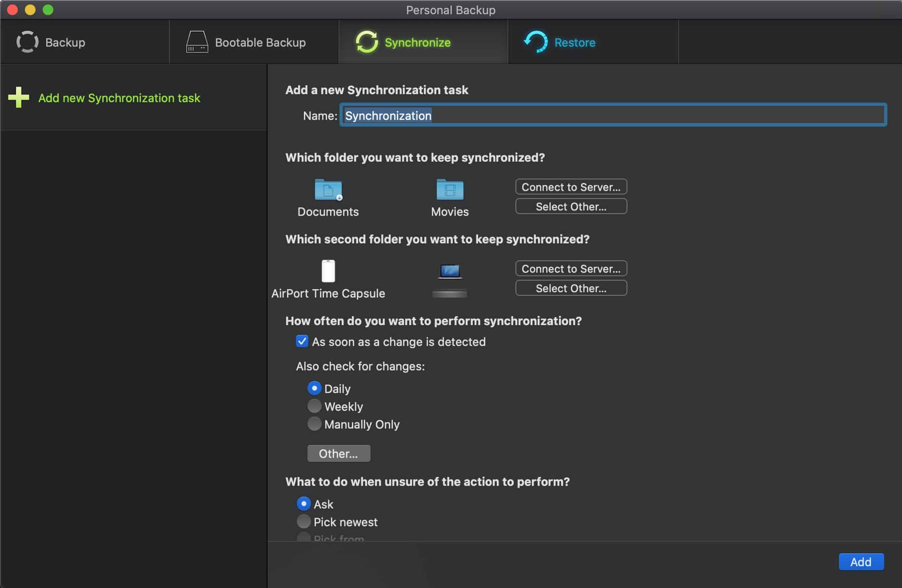Click the blue Add button
Viewport: 902px width, 588px height.
[x=861, y=562]
